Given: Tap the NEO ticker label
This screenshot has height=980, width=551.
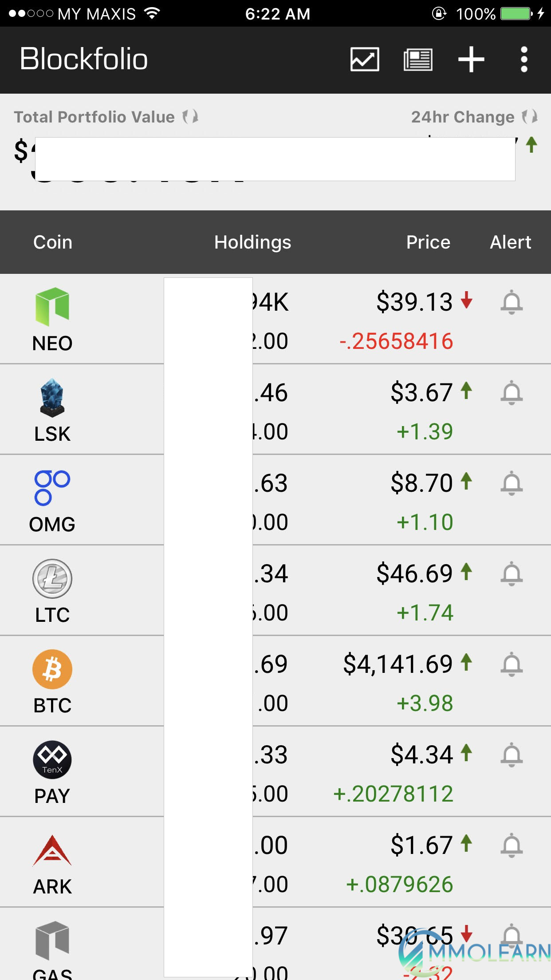Looking at the screenshot, I should point(52,344).
